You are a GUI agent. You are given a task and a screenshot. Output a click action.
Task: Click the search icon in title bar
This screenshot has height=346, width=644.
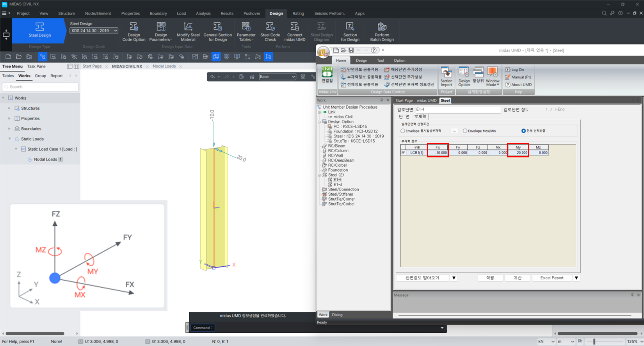point(604,13)
